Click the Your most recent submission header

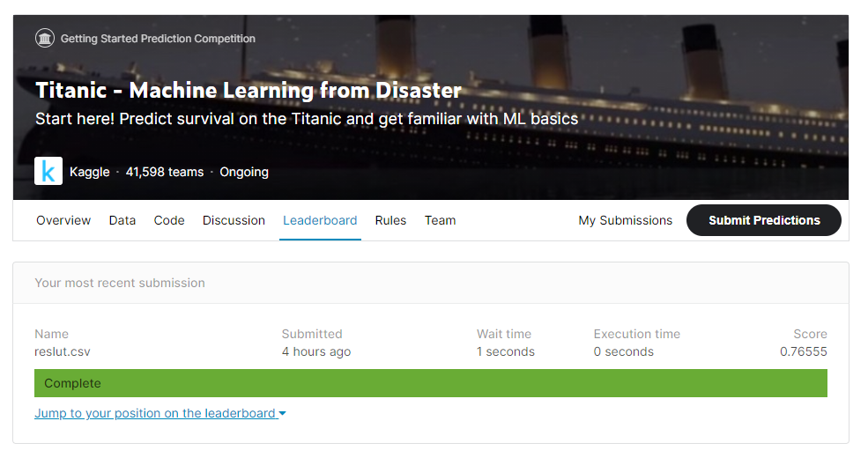(x=120, y=283)
